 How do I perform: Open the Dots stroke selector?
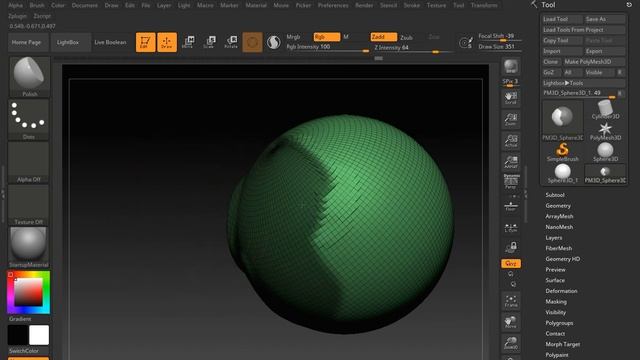[x=29, y=119]
